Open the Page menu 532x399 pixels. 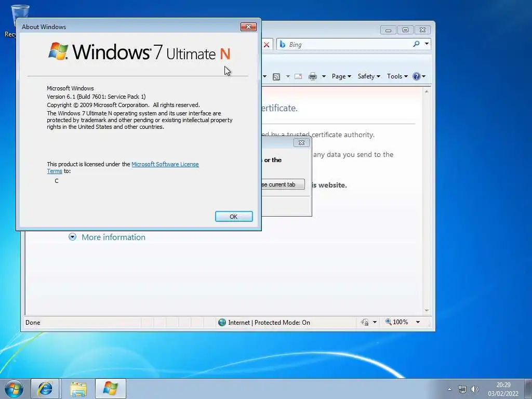(341, 76)
